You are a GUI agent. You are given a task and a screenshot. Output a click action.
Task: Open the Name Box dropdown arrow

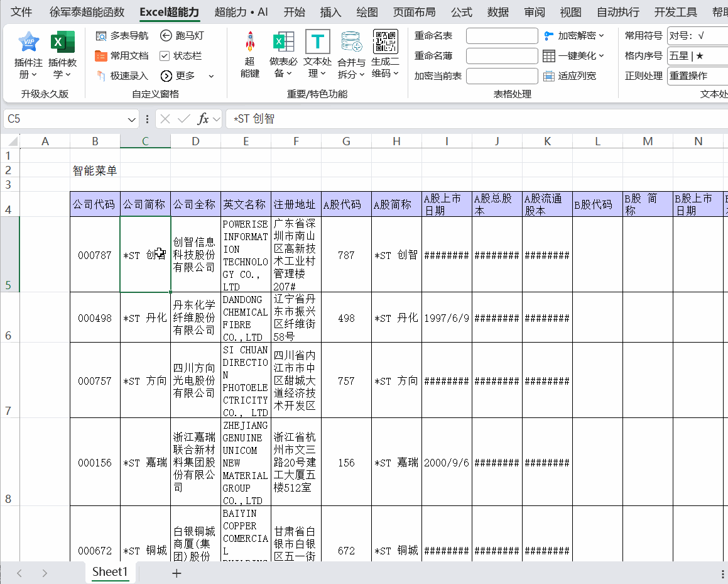[131, 119]
